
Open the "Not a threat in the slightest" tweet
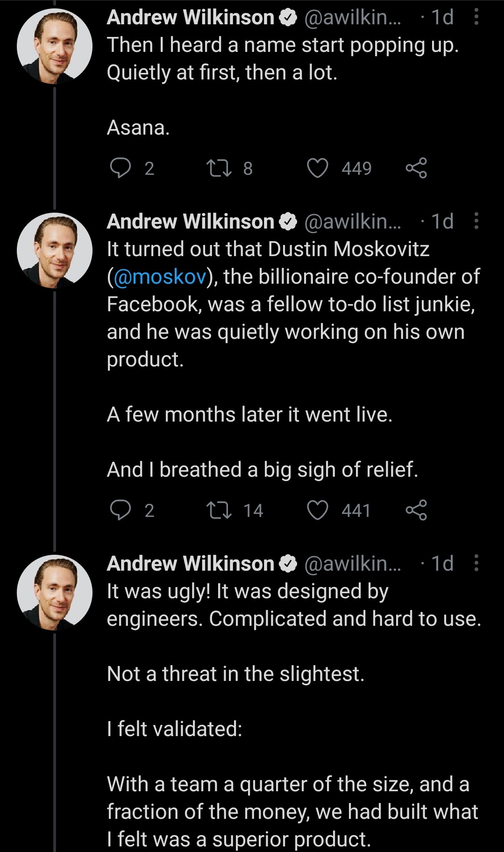[x=235, y=674]
